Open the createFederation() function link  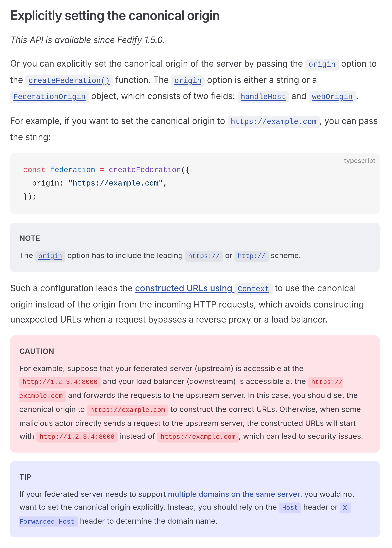click(x=69, y=80)
